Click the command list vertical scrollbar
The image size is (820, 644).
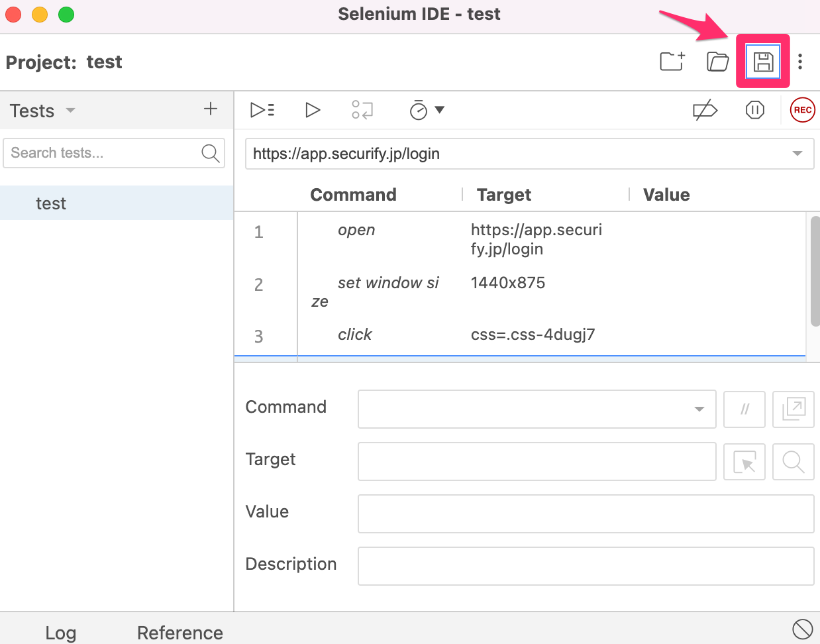(815, 271)
